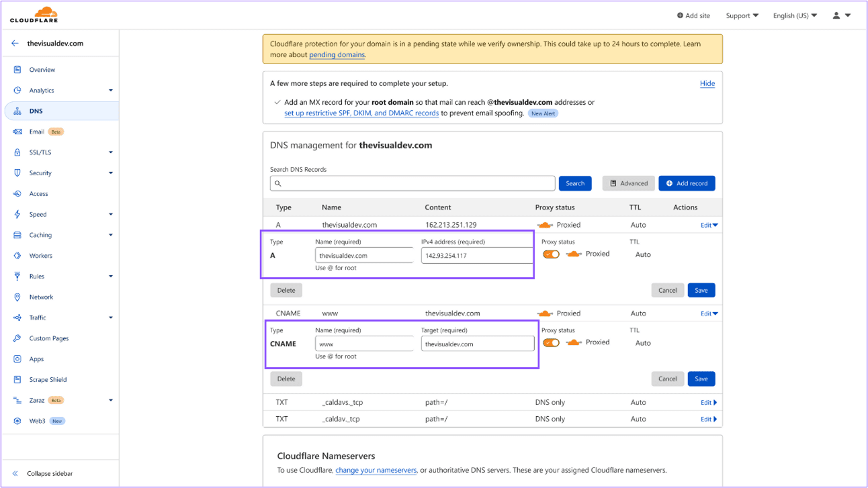
Task: Toggle proxy status switch for CNAME record
Action: [552, 343]
